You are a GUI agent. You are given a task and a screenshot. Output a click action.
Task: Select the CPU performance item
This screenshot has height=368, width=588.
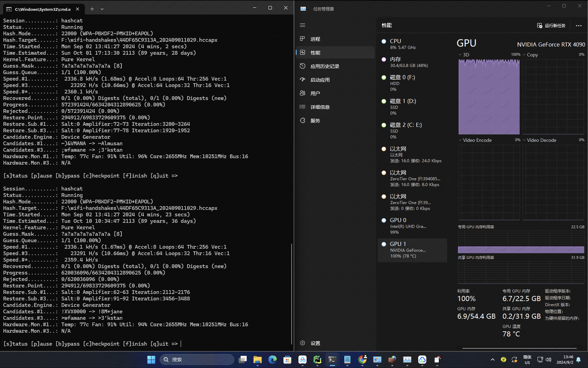(412, 44)
